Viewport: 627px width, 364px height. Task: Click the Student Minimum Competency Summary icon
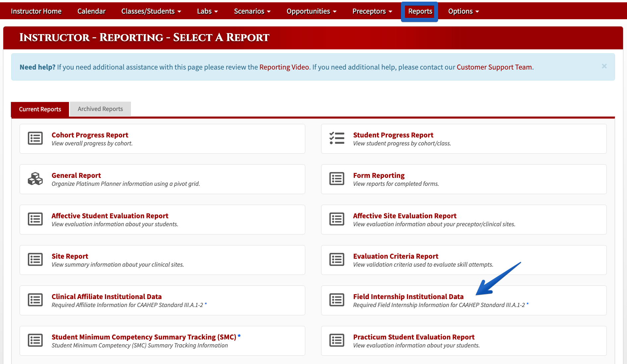click(x=35, y=340)
